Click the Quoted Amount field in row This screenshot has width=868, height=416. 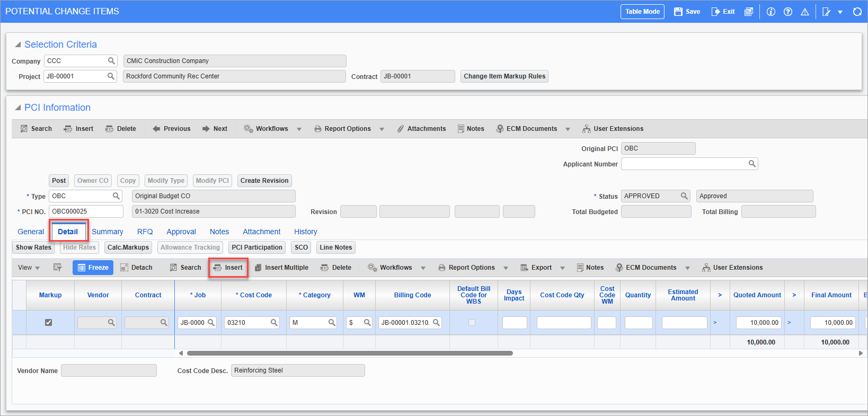click(758, 322)
